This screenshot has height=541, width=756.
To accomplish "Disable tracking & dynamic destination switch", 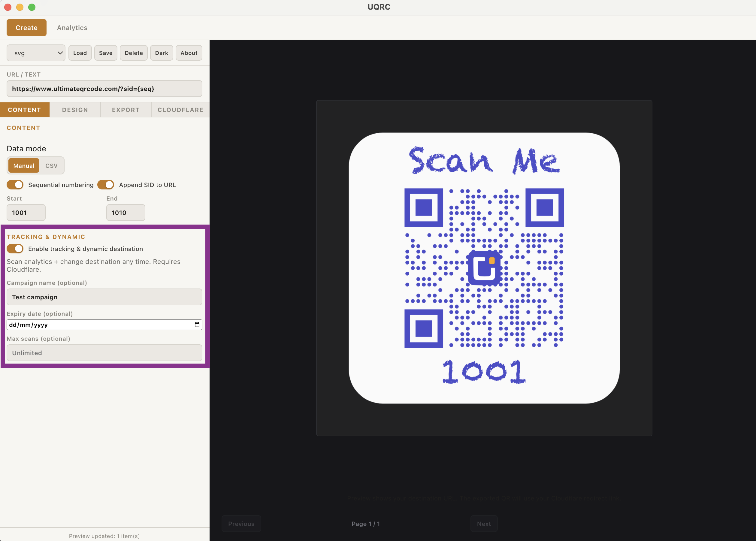I will pyautogui.click(x=15, y=249).
